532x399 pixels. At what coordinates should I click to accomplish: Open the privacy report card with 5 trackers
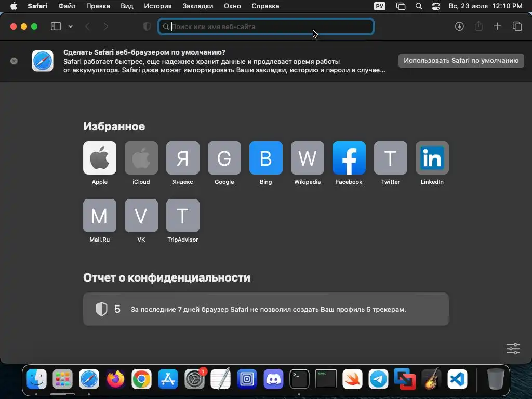pos(266,309)
